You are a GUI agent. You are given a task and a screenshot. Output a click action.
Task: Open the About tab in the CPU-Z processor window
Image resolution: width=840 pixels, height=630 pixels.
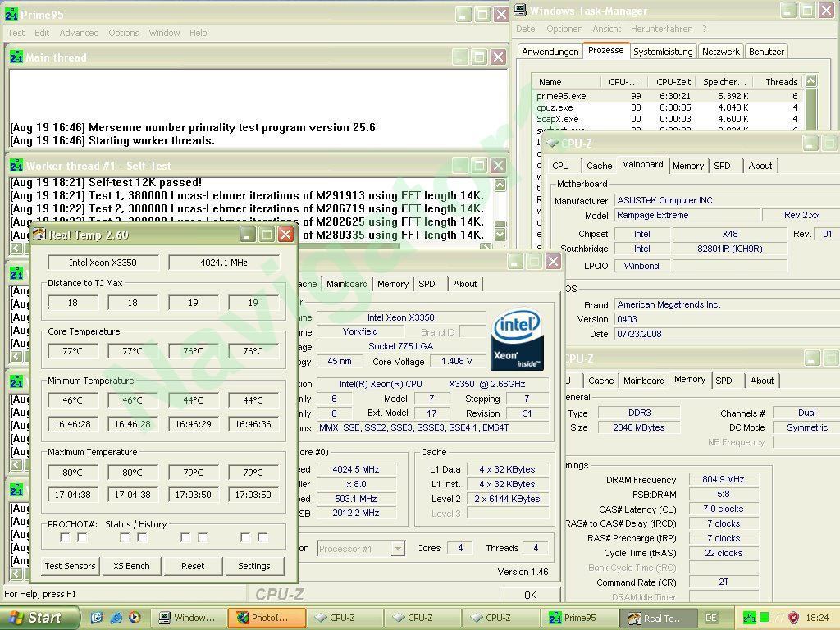(x=464, y=284)
